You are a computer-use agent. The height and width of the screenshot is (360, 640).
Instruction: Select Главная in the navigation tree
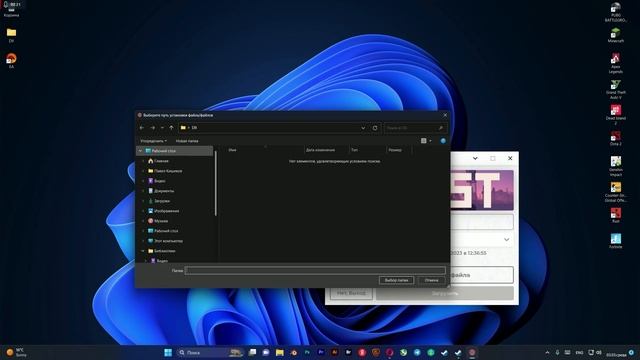click(x=161, y=161)
